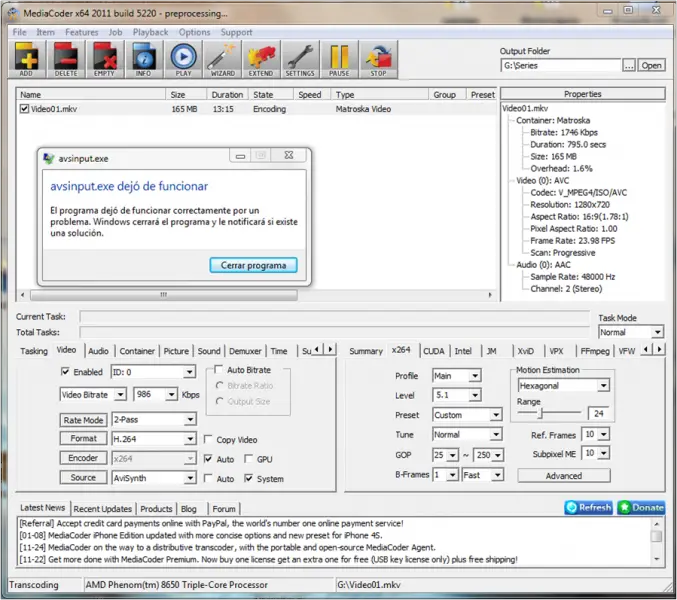The height and width of the screenshot is (600, 677).
Task: Click the Cerrar programa button
Action: tap(253, 265)
